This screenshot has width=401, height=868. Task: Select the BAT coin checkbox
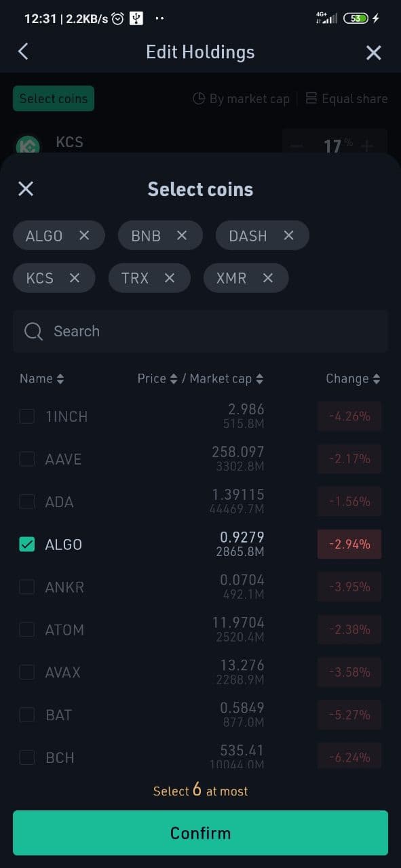pyautogui.click(x=27, y=715)
